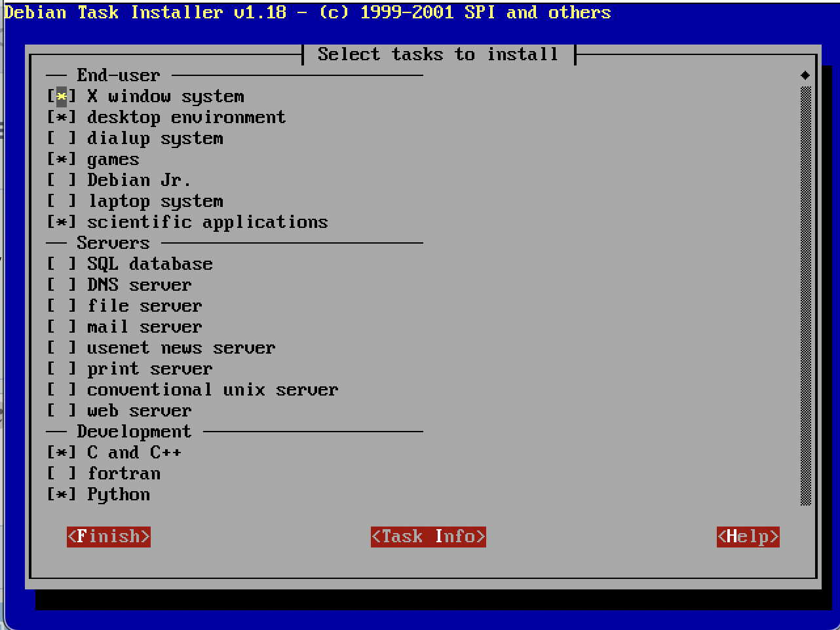Toggle the desktop environment checkbox
This screenshot has height=630, width=840.
click(62, 118)
